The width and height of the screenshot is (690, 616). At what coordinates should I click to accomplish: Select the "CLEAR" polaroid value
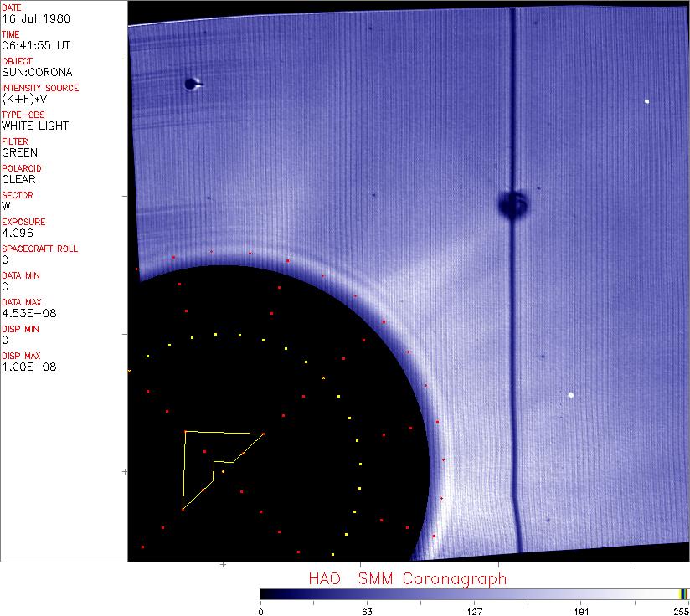point(19,179)
